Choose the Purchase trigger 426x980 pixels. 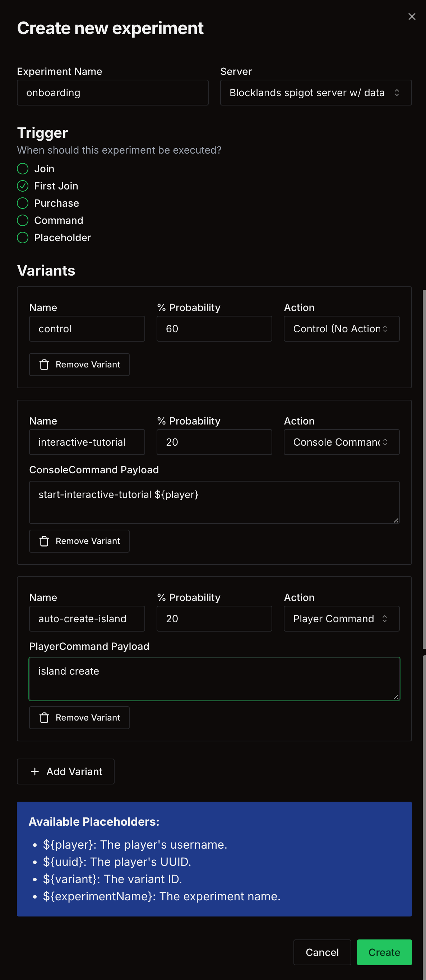(x=23, y=203)
